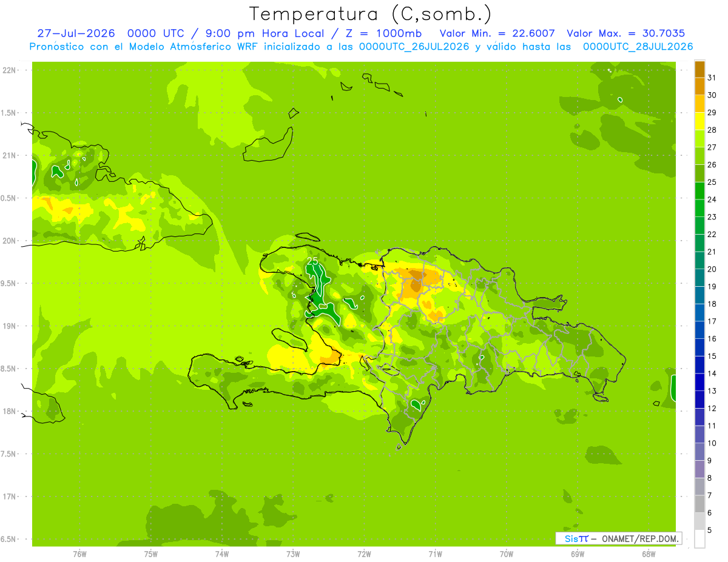The width and height of the screenshot is (728, 562).
Task: Click the legend value "20"
Action: [x=712, y=269]
